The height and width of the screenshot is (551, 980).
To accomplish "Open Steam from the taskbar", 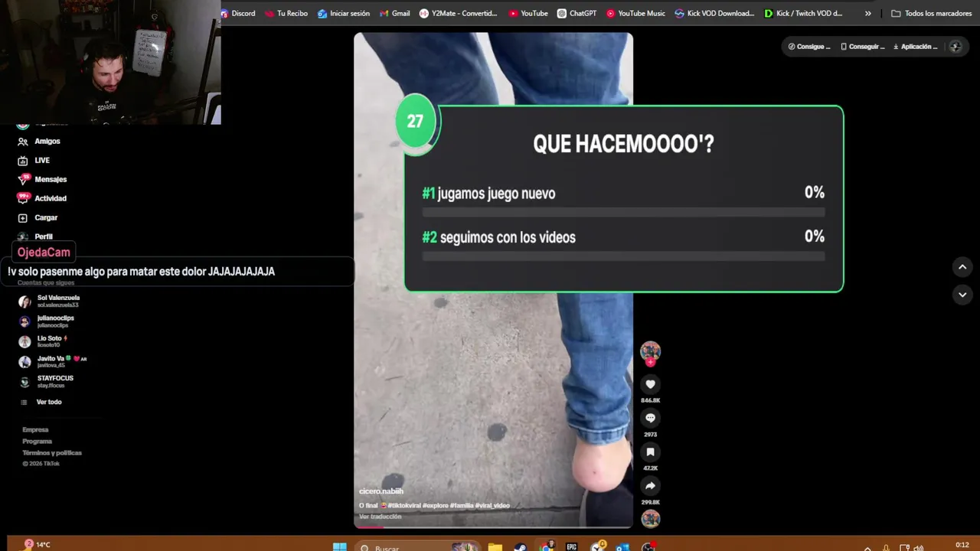I will (x=521, y=547).
